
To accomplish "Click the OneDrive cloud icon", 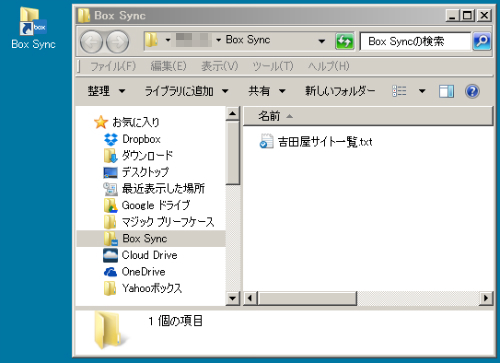I will pyautogui.click(x=110, y=272).
